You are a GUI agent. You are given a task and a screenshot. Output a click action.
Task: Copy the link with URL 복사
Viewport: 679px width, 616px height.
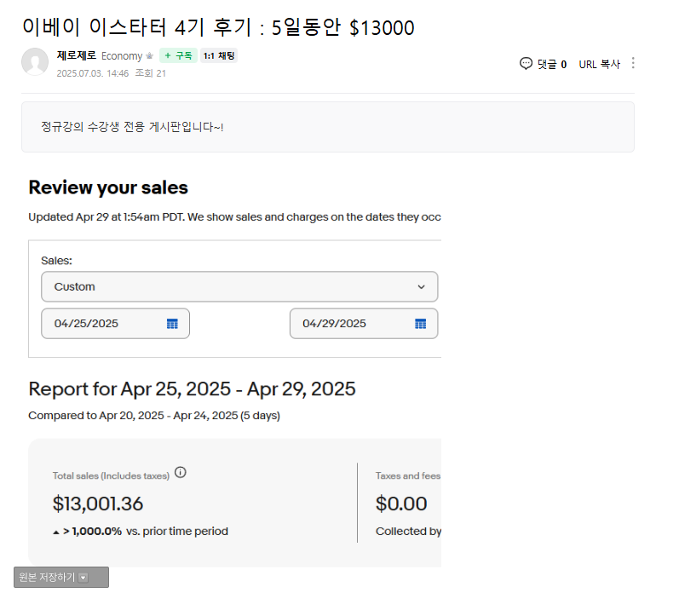click(599, 64)
